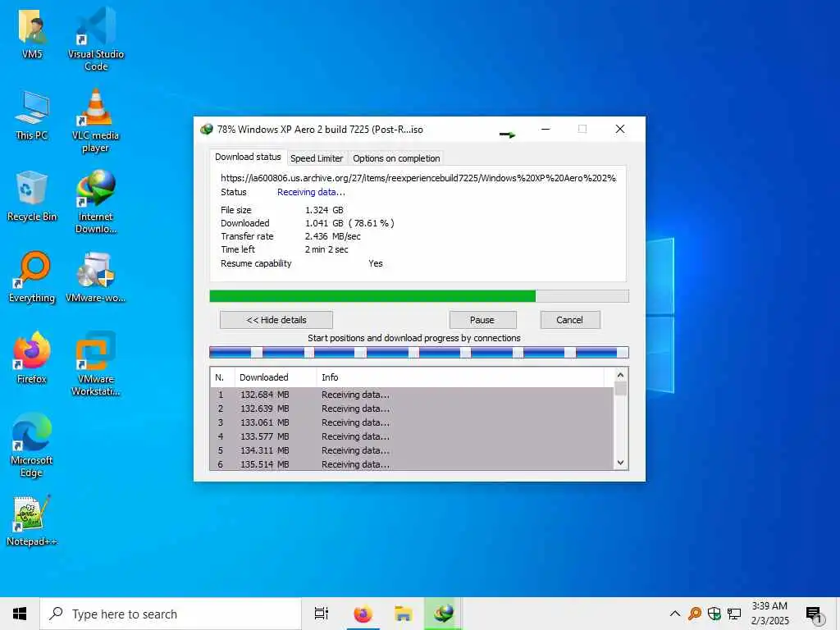Screen dimensions: 840x630
Task: Select connection row 5 with 134.311 MB
Action: point(412,450)
